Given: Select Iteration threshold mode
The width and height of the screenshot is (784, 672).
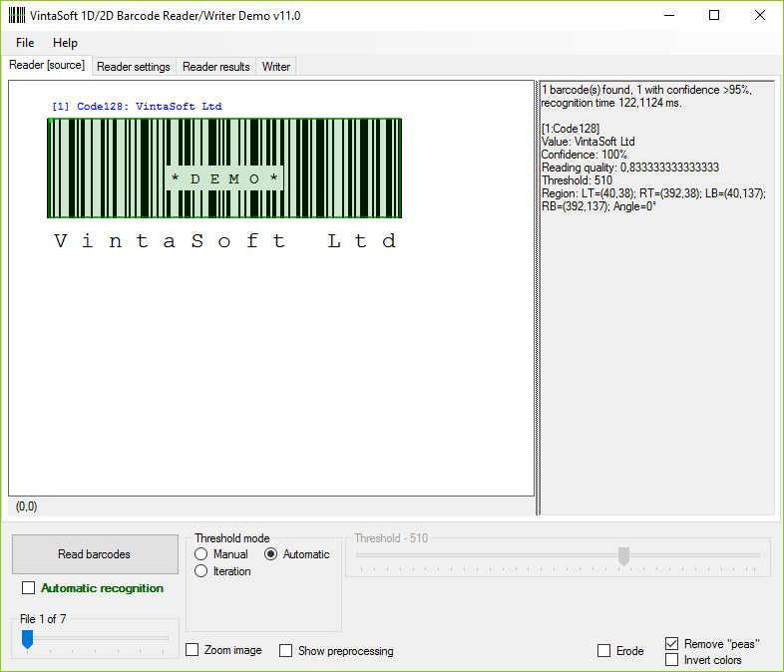Looking at the screenshot, I should pyautogui.click(x=201, y=571).
